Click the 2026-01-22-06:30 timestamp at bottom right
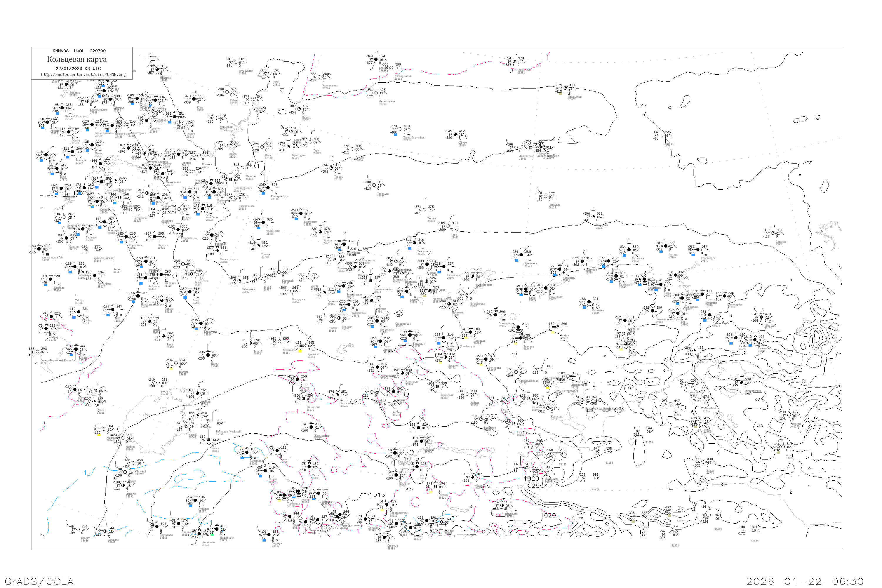 click(x=805, y=581)
